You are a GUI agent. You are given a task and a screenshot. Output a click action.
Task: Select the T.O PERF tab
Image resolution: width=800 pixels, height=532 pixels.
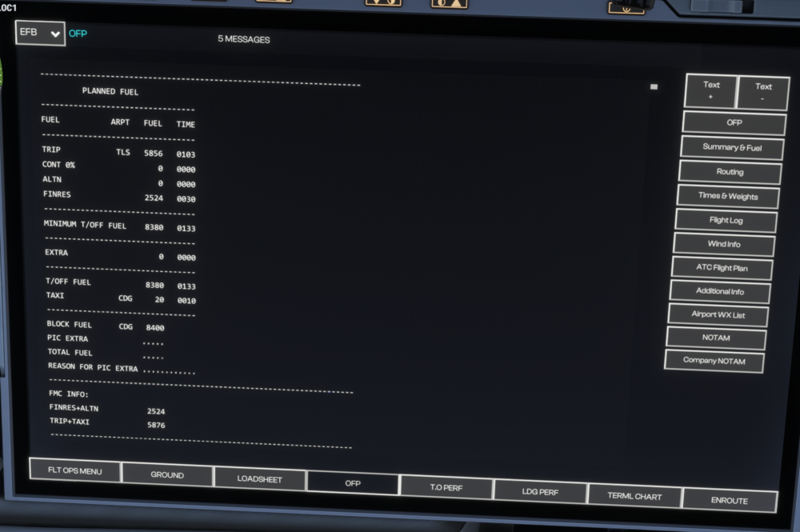(x=446, y=488)
